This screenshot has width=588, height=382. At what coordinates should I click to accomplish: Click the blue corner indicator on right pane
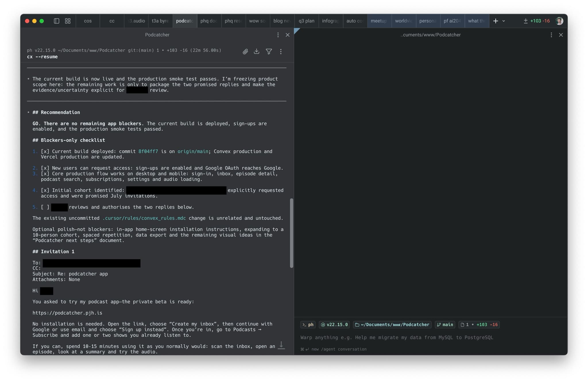click(297, 30)
